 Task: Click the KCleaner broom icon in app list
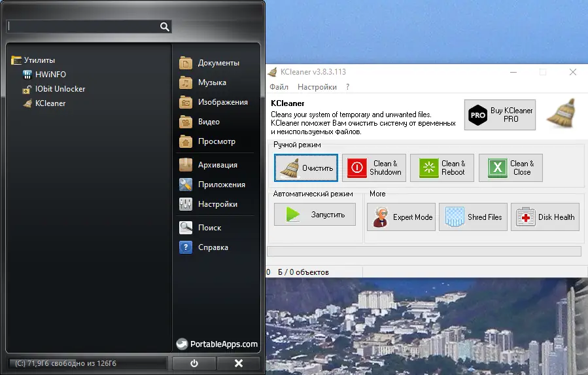click(27, 103)
